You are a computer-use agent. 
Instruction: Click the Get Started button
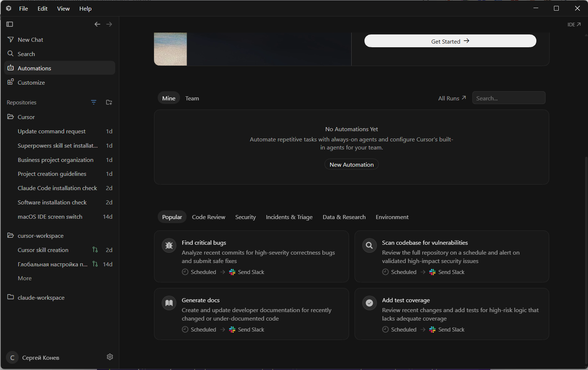450,41
